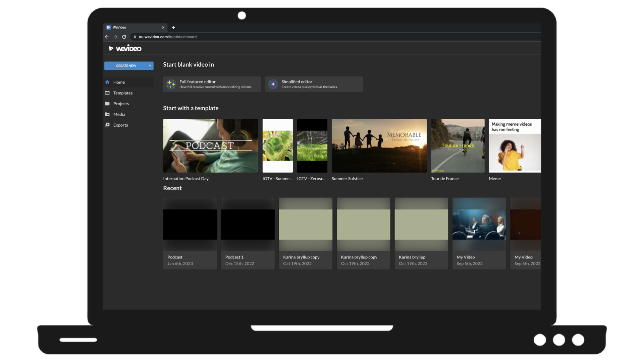Click the Home menu item in sidebar

coord(118,82)
